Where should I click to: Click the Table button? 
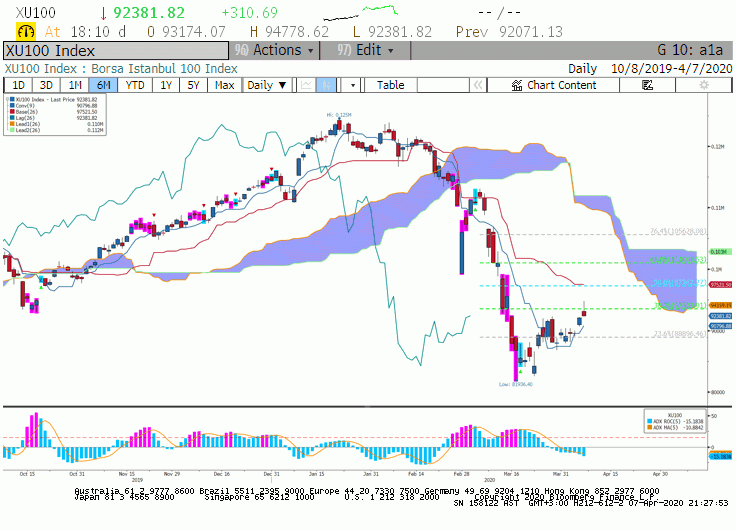tap(390, 85)
